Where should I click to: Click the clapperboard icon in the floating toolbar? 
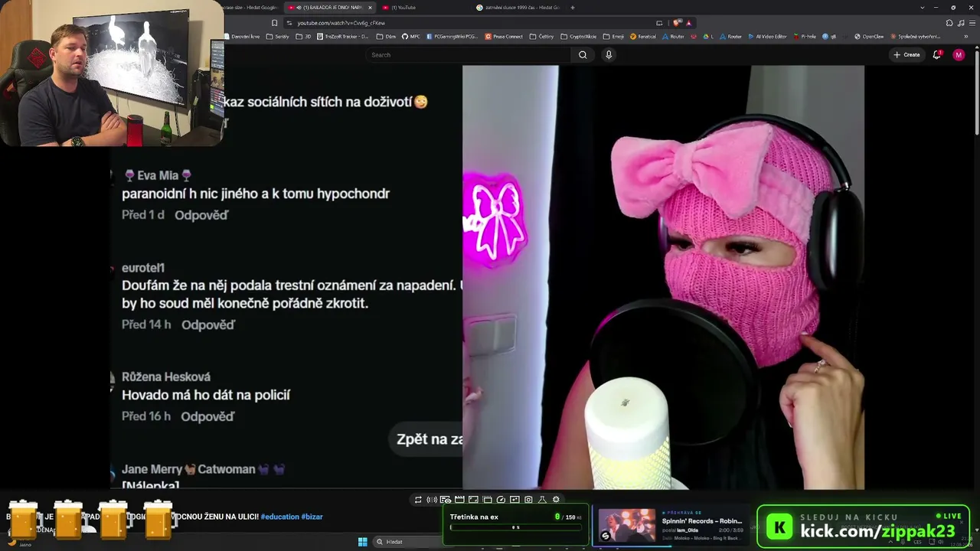tap(459, 500)
